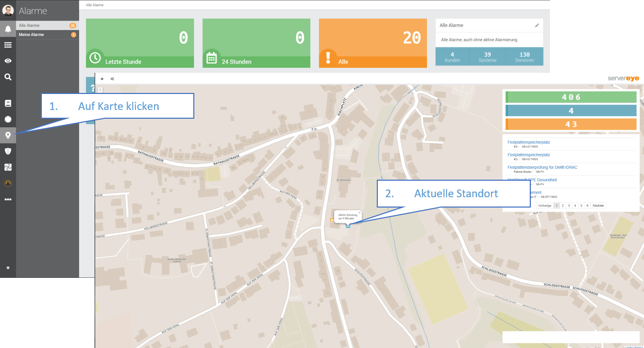Click the home icon in map toolbar
This screenshot has height=348, width=644.
pyautogui.click(x=102, y=79)
